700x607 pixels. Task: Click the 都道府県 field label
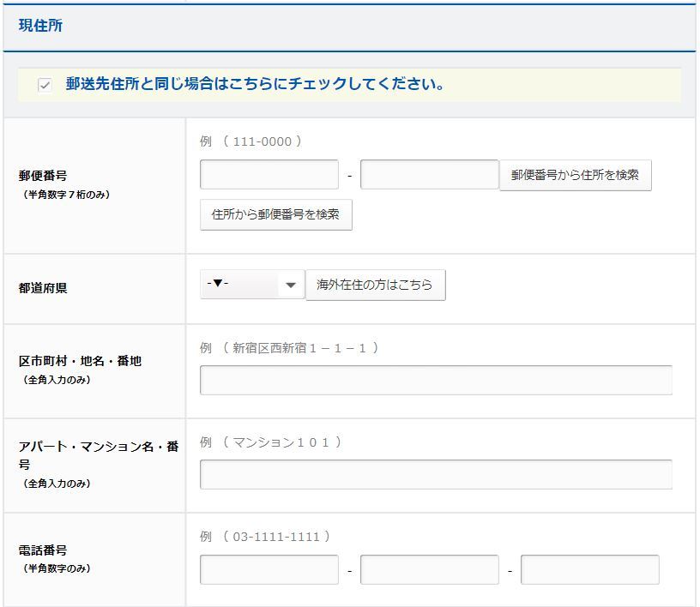[x=43, y=288]
